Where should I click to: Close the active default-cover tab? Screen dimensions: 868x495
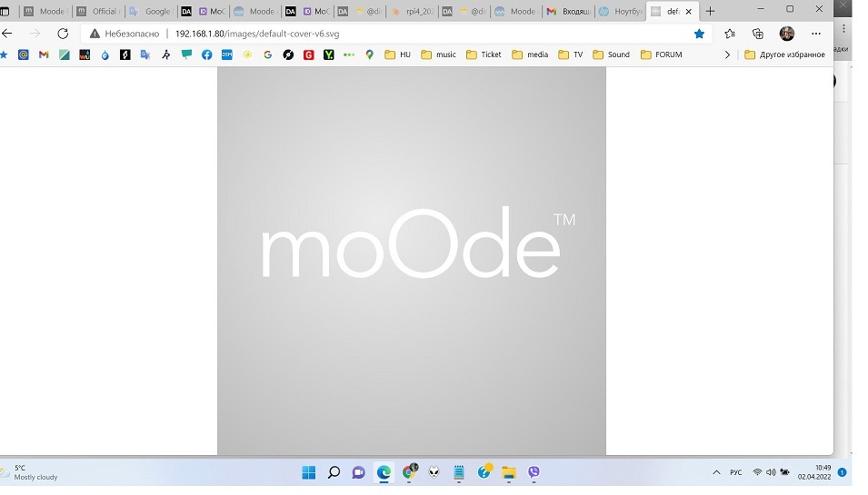[x=689, y=11]
